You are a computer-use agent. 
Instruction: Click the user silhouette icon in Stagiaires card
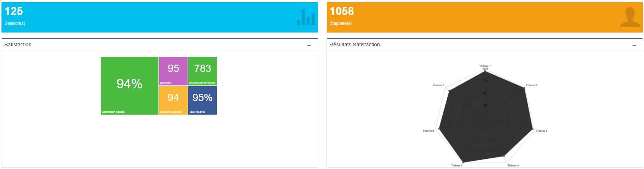[x=630, y=17]
